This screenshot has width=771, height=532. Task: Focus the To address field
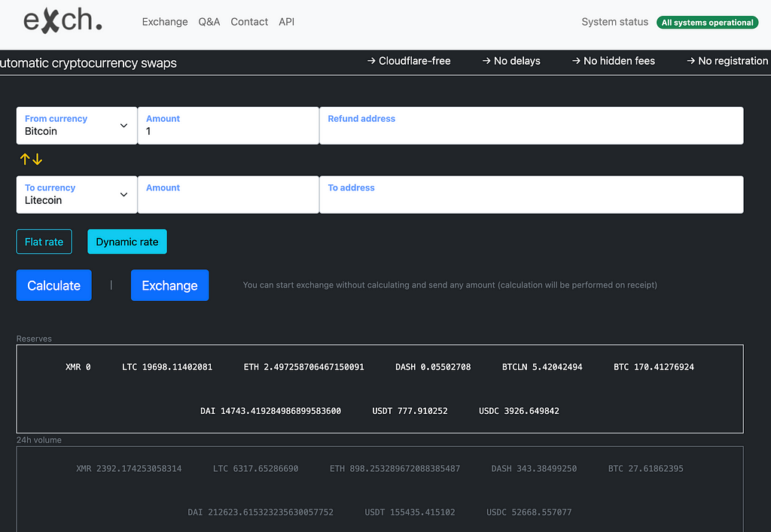coord(532,195)
